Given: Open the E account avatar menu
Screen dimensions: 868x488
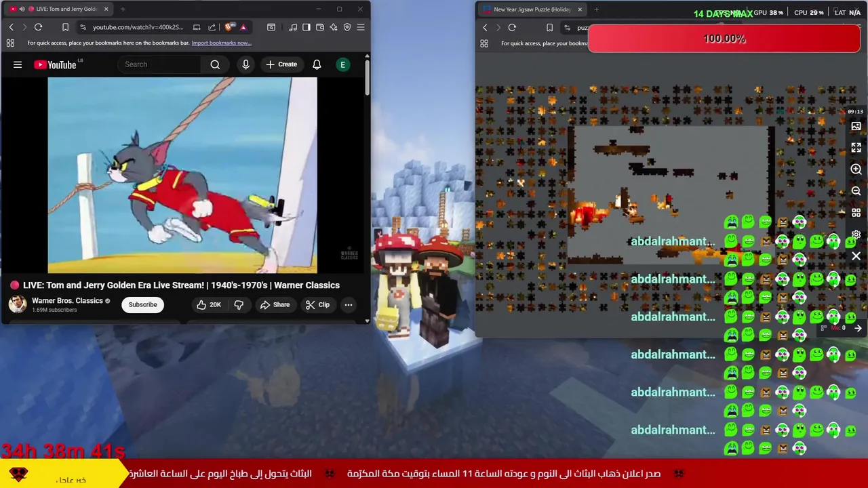Looking at the screenshot, I should coord(342,64).
